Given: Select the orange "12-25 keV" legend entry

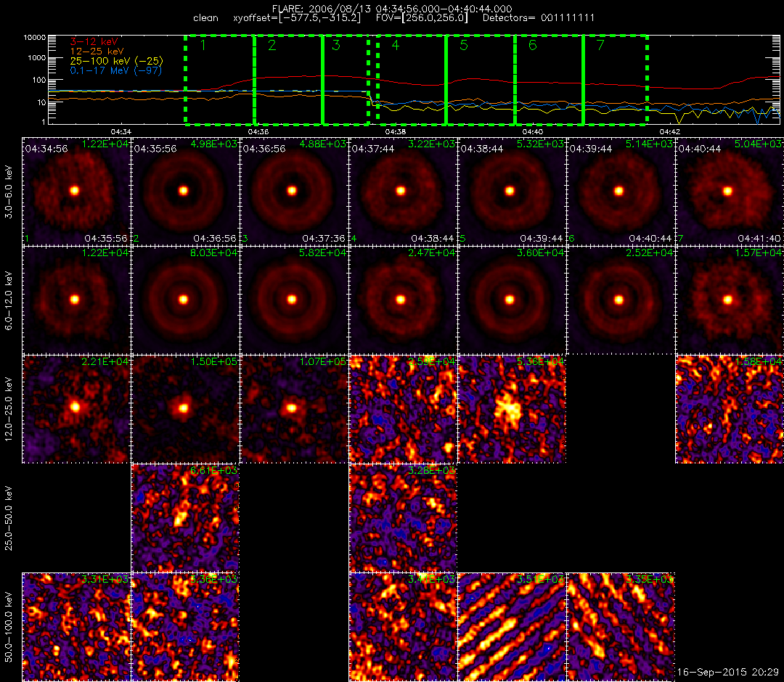Looking at the screenshot, I should pyautogui.click(x=97, y=51).
